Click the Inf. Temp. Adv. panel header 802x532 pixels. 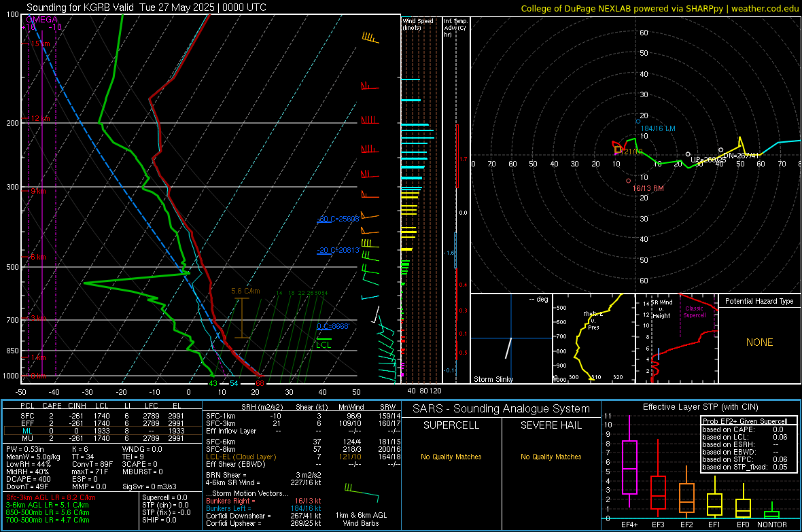pos(455,28)
